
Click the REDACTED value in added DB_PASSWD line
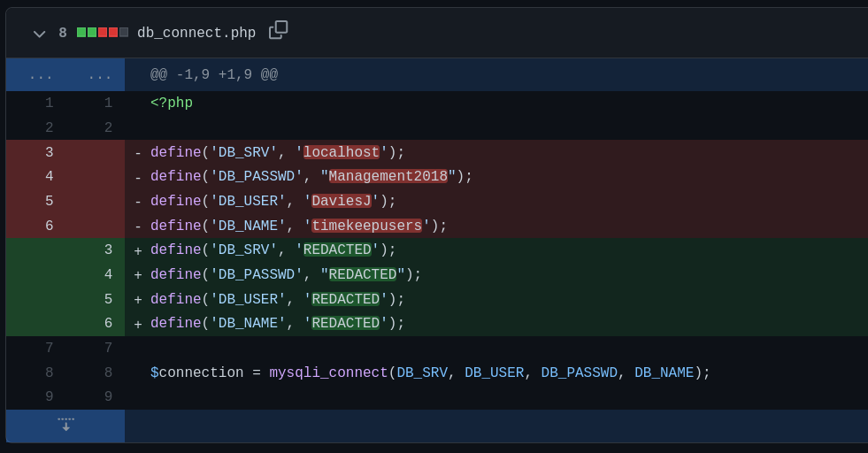362,275
